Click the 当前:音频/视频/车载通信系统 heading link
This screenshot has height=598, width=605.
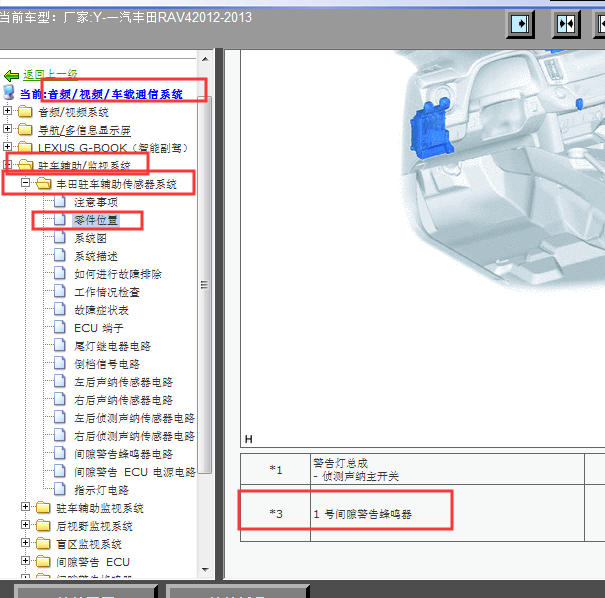coord(101,94)
